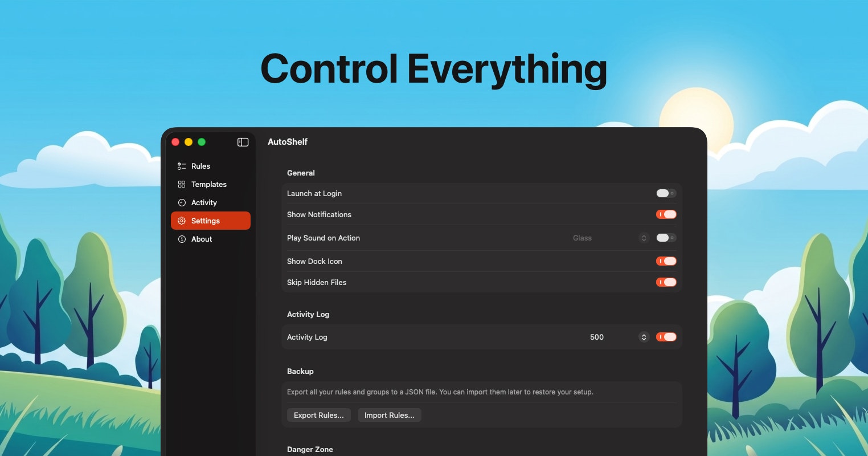
Task: Open the Glass sound dropdown
Action: (x=610, y=238)
